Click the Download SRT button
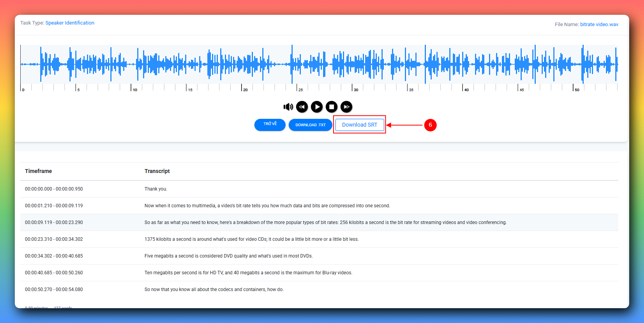The height and width of the screenshot is (323, 644). tap(360, 125)
